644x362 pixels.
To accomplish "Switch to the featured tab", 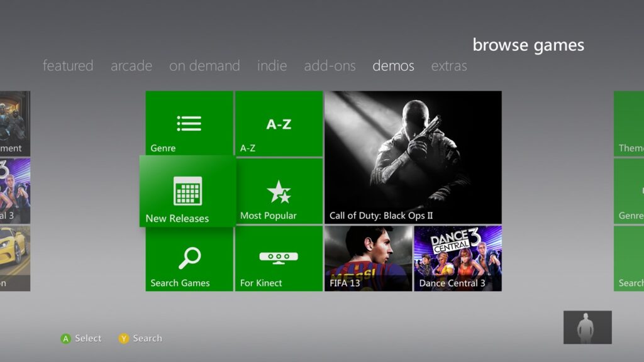I will (67, 65).
